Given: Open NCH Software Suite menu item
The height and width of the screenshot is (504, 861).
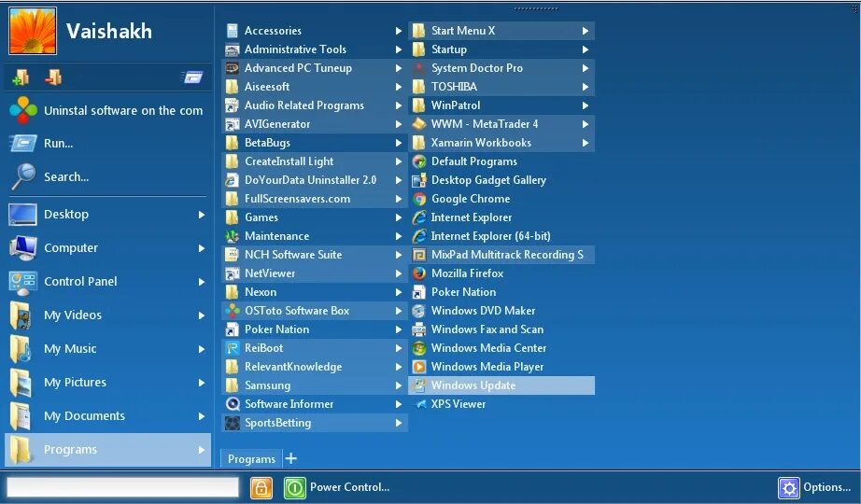Looking at the screenshot, I should pyautogui.click(x=314, y=255).
